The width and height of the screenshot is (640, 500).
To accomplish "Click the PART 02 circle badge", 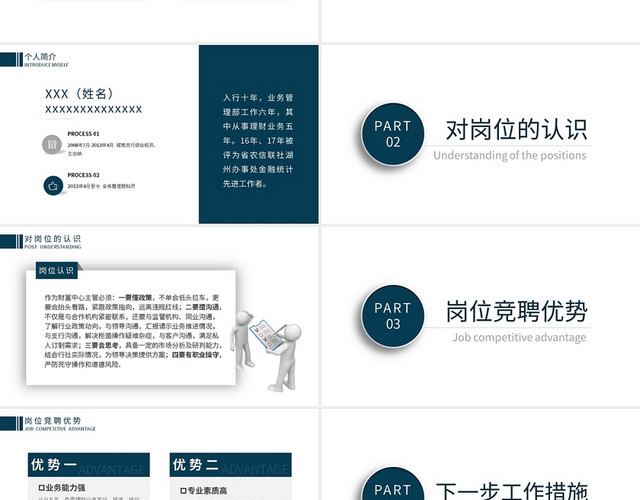I will pyautogui.click(x=393, y=134).
